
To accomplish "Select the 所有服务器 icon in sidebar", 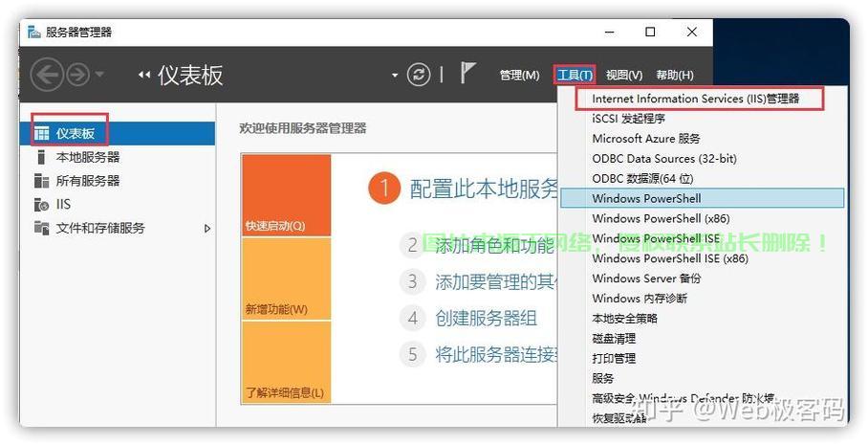I will (x=41, y=181).
